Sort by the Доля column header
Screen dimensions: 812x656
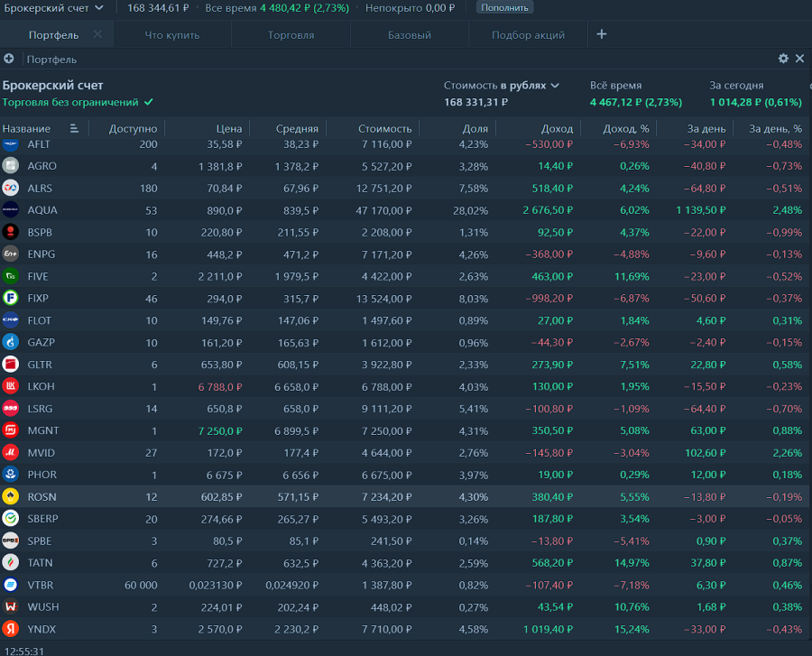(x=475, y=129)
